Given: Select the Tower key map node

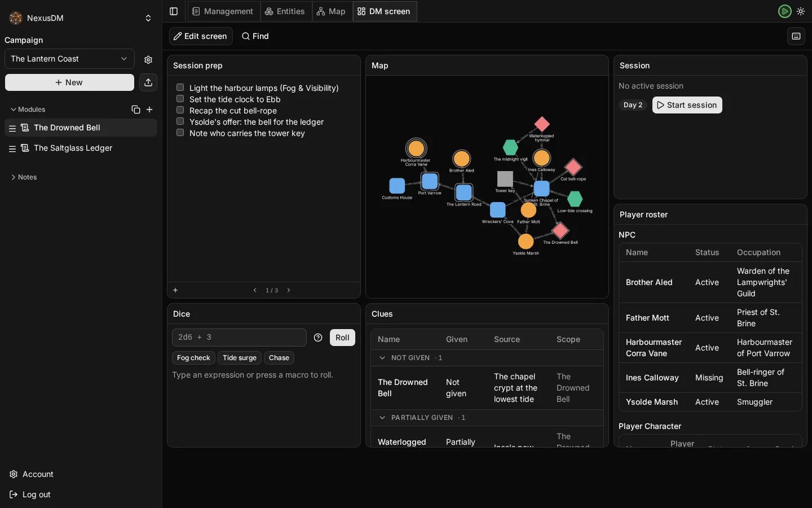Looking at the screenshot, I should coord(505,179).
